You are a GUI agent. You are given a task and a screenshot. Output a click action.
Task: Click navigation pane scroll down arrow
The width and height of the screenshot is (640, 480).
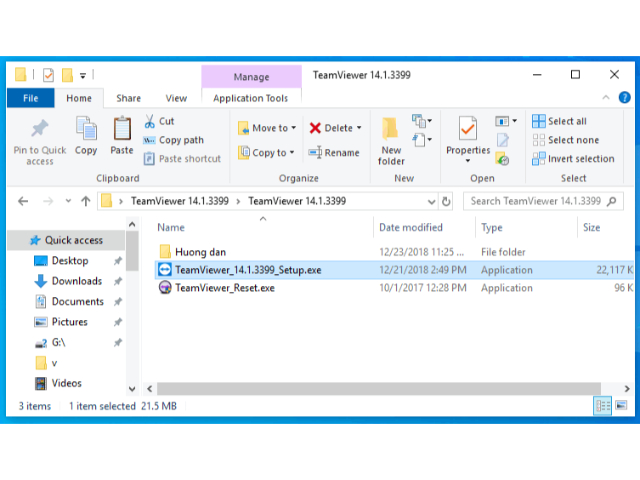point(132,389)
